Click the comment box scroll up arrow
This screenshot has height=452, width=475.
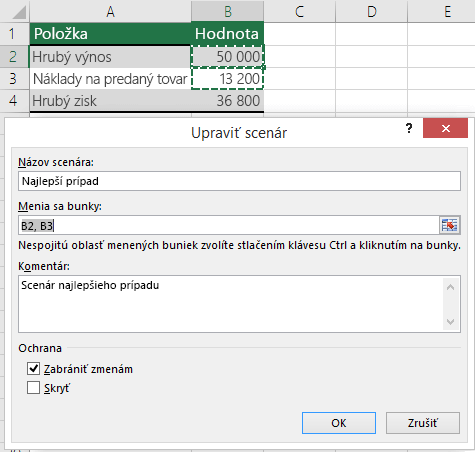click(450, 287)
